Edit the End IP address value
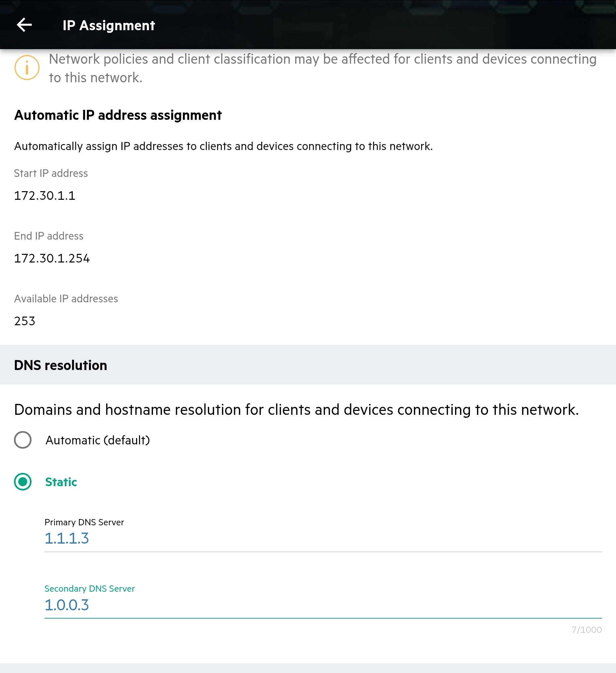The height and width of the screenshot is (673, 616). pyautogui.click(x=51, y=259)
